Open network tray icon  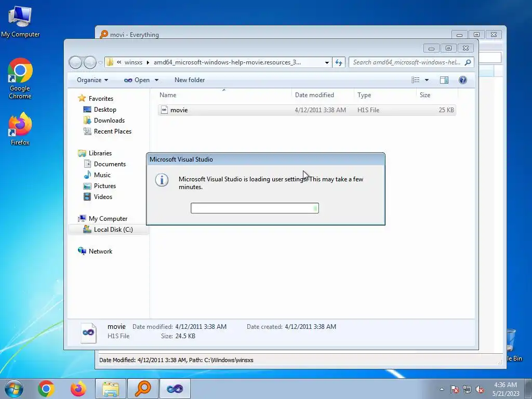click(467, 389)
